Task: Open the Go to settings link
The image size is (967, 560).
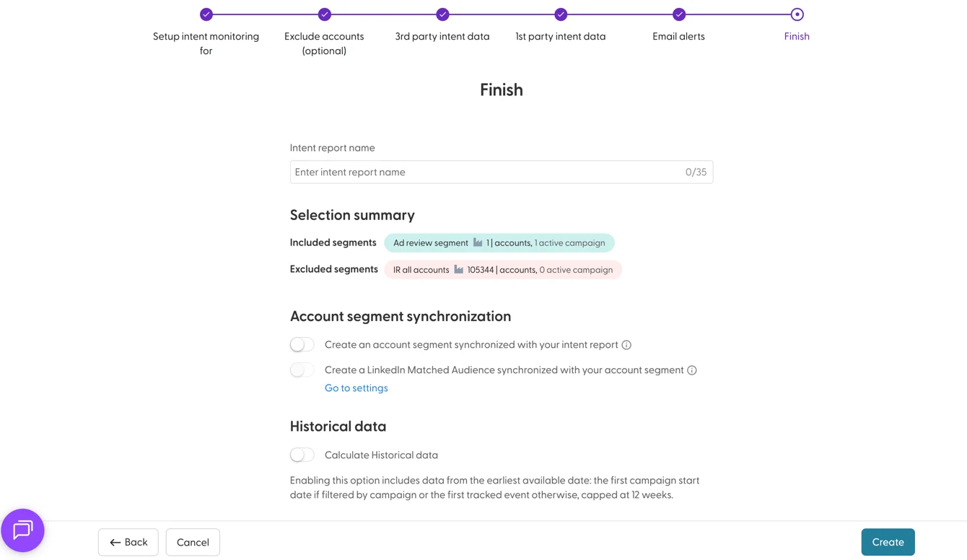Action: pyautogui.click(x=356, y=388)
